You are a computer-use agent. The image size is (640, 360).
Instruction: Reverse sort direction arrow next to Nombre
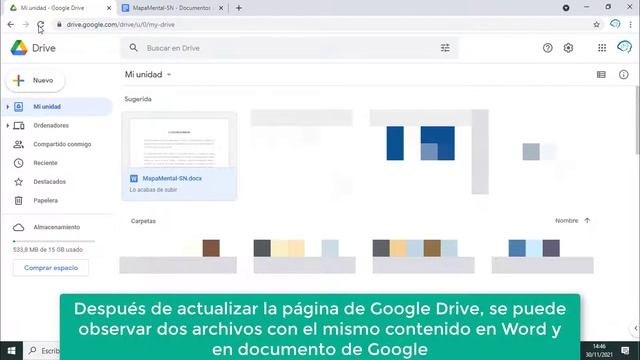coord(587,220)
